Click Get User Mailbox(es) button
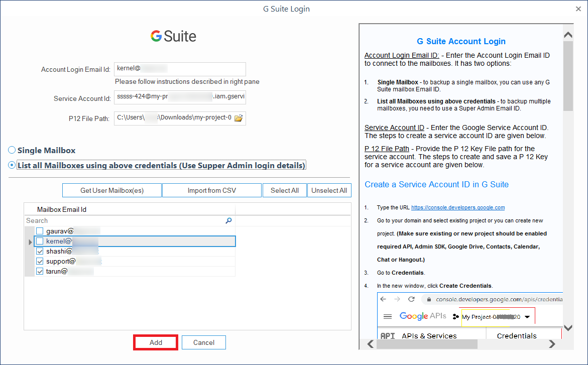This screenshot has width=588, height=365. click(x=112, y=190)
